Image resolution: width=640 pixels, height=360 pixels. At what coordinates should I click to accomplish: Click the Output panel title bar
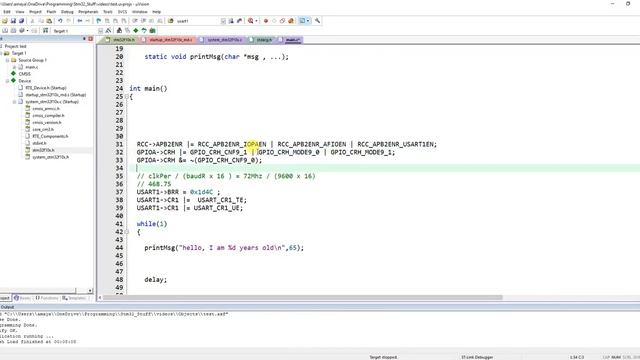pos(320,307)
